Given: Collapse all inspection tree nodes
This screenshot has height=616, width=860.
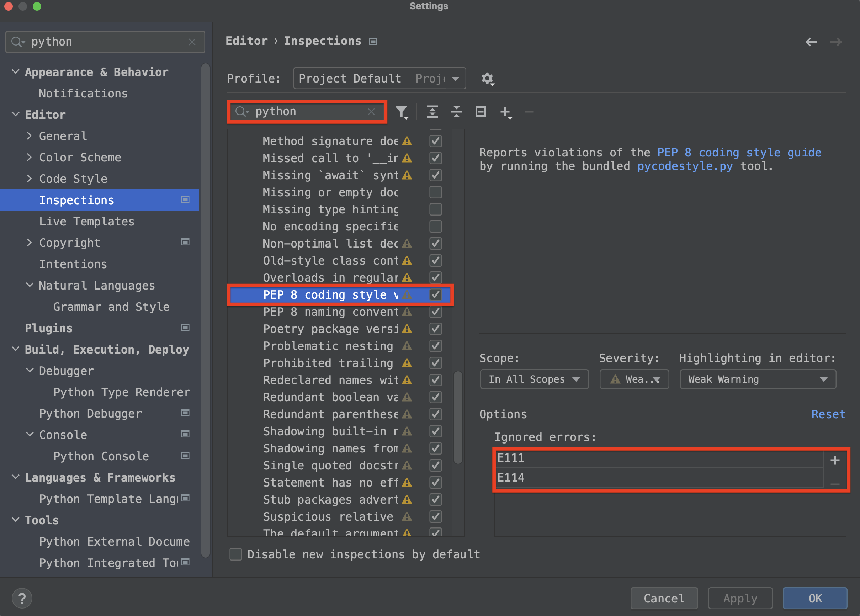Looking at the screenshot, I should point(457,112).
